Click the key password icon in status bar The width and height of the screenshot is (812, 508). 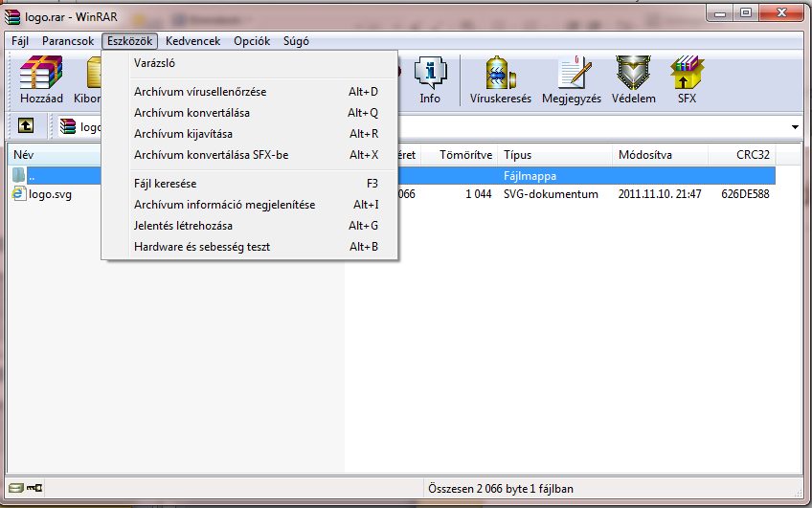click(x=34, y=488)
